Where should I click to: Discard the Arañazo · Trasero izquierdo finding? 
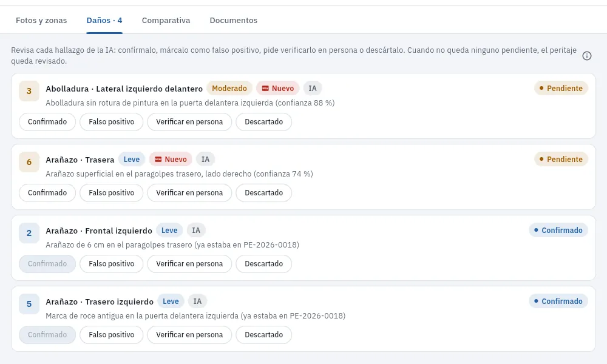coord(263,335)
